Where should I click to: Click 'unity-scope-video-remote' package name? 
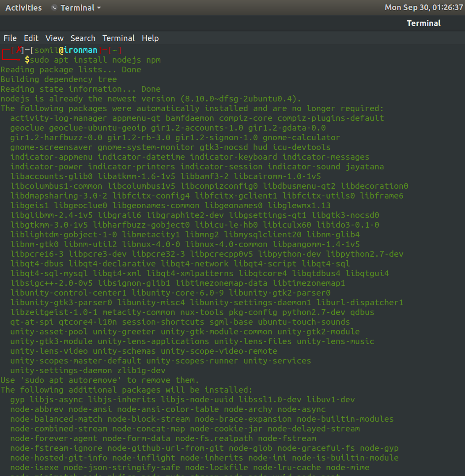219,351
